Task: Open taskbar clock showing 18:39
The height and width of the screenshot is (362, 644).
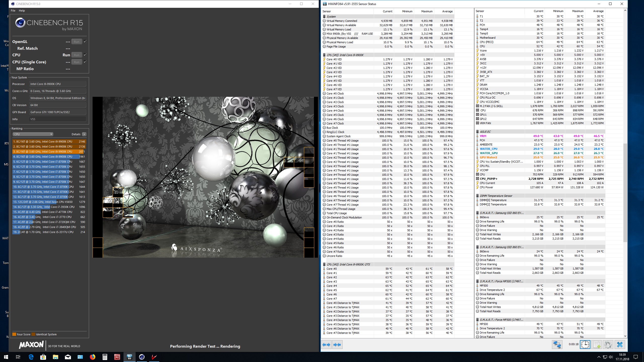Action: point(622,357)
